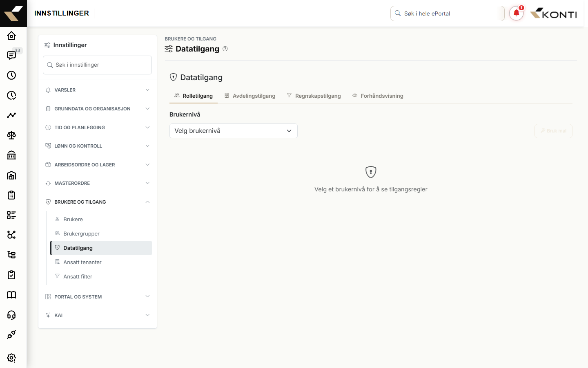588x368 pixels.
Task: Open the plug integration icon
Action: coord(11,334)
